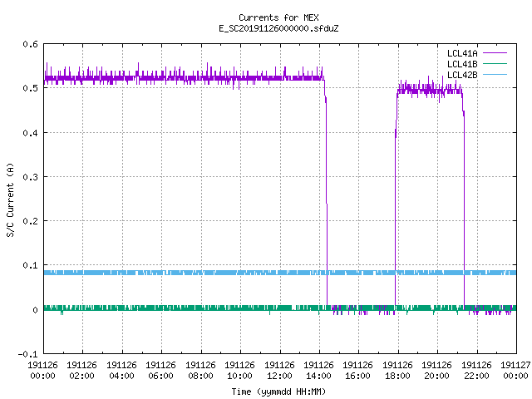532x399 pixels.
Task: Click the 0.5 y-axis tick value
Action: [30, 88]
